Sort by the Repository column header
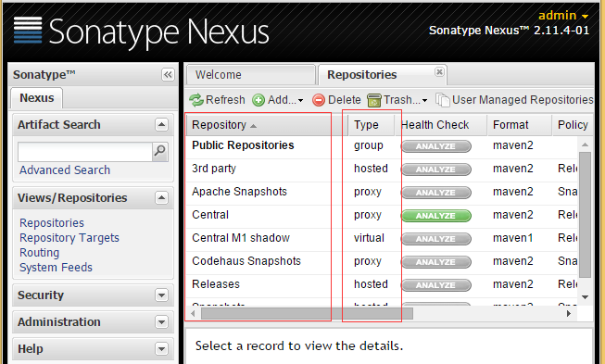 coord(267,125)
